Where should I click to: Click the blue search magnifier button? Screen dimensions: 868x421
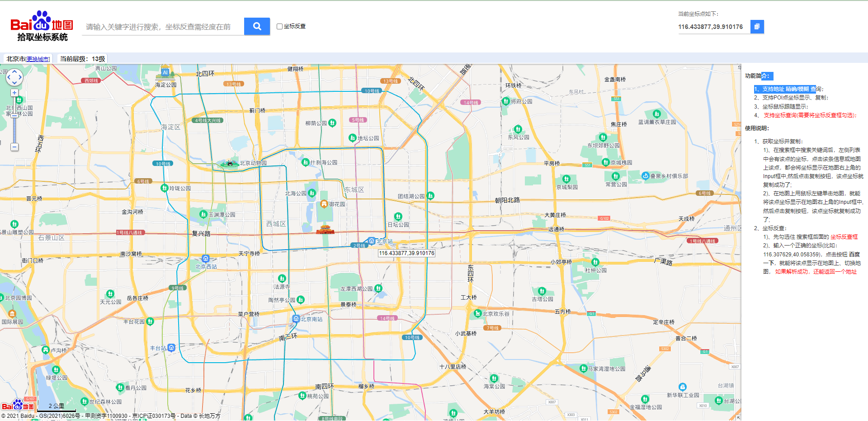[x=257, y=26]
